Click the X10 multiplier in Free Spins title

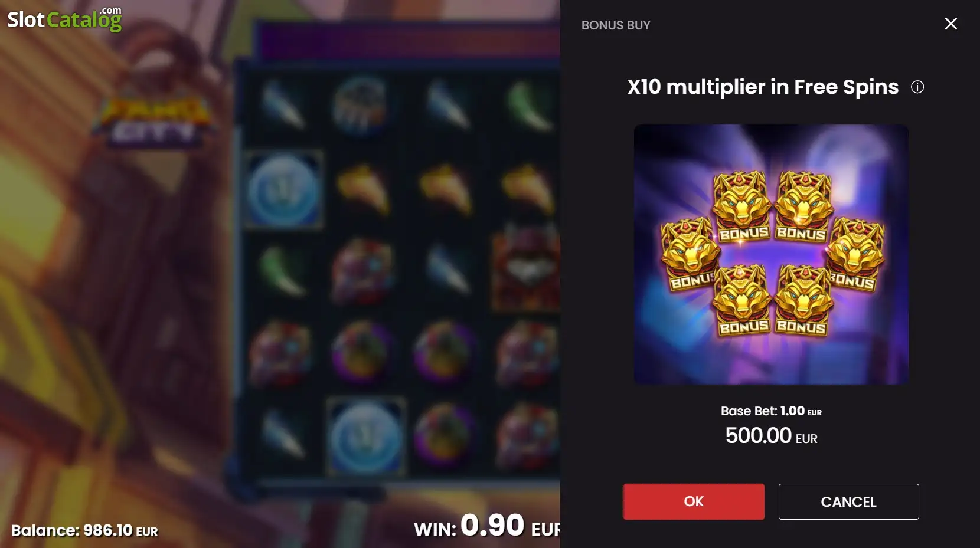(763, 87)
